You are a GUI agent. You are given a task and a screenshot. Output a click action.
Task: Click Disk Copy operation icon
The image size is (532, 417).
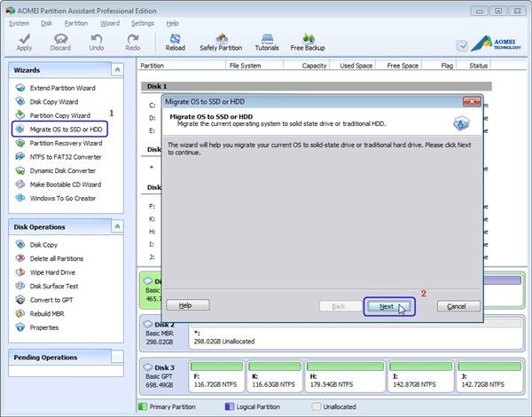20,245
